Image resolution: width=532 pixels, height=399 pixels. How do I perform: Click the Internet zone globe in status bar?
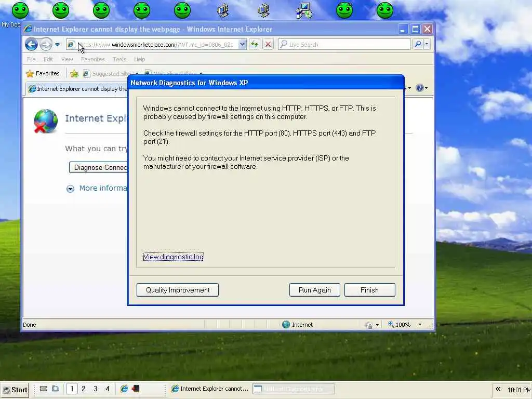click(x=286, y=324)
